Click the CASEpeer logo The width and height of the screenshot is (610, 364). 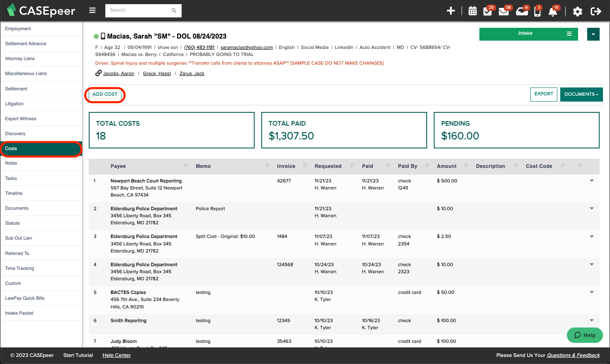click(x=41, y=10)
